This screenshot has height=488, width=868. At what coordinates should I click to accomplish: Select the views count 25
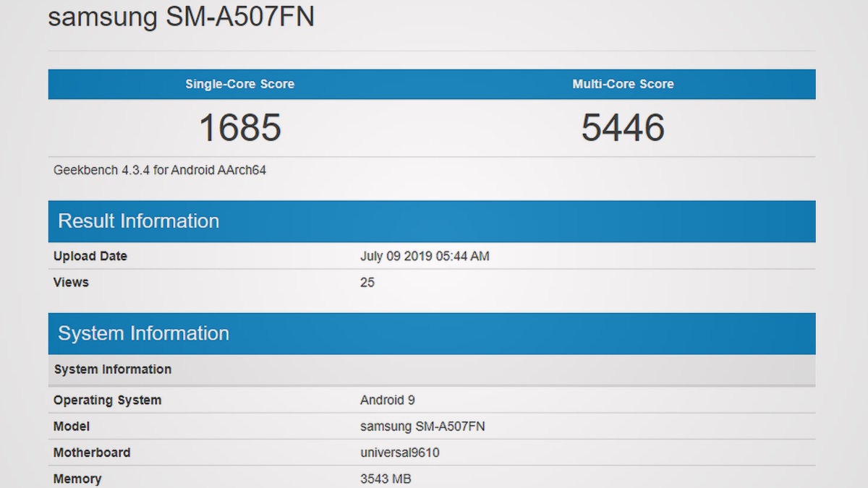(x=367, y=282)
